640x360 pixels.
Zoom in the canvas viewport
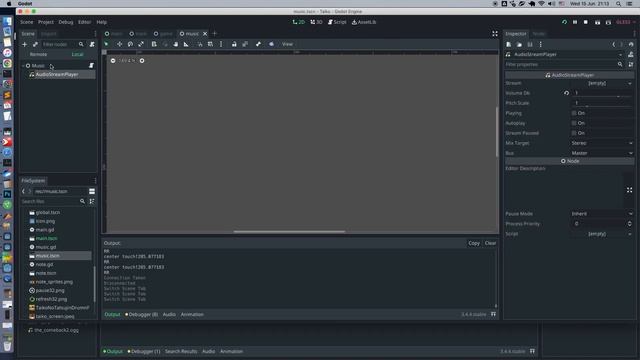[142, 60]
